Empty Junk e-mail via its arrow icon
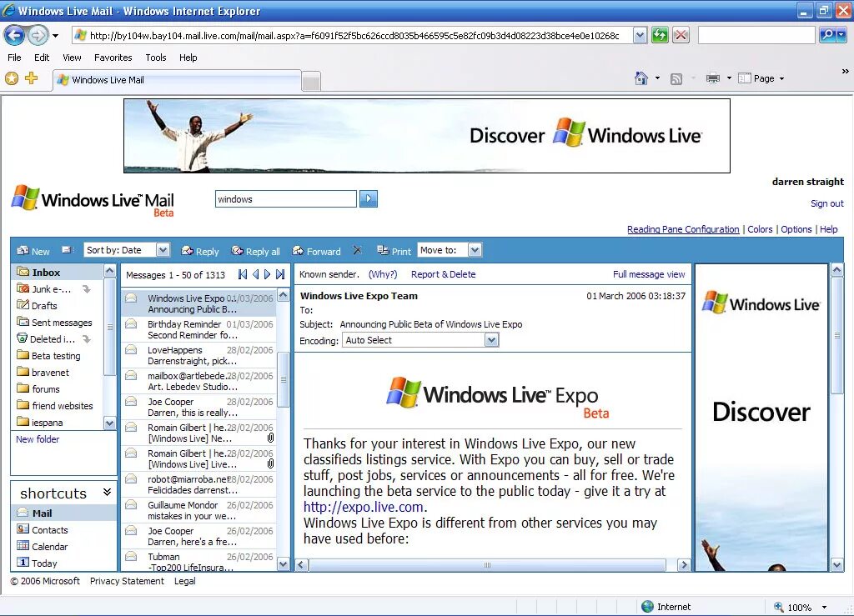Image resolution: width=854 pixels, height=616 pixels. click(x=87, y=289)
